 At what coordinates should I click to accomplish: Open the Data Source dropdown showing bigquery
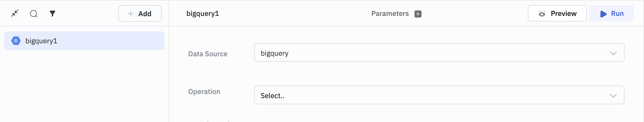click(x=431, y=53)
